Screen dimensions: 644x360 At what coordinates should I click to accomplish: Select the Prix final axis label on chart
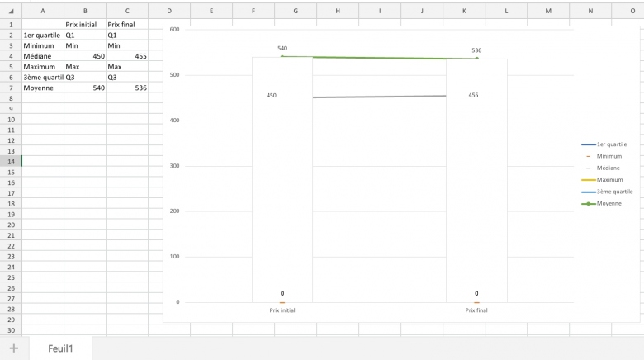[x=476, y=310]
